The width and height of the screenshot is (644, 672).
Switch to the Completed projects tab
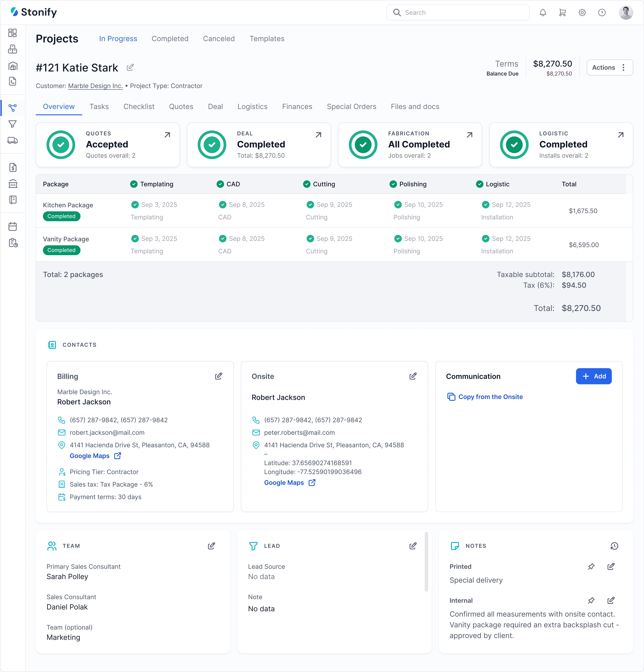click(x=170, y=39)
